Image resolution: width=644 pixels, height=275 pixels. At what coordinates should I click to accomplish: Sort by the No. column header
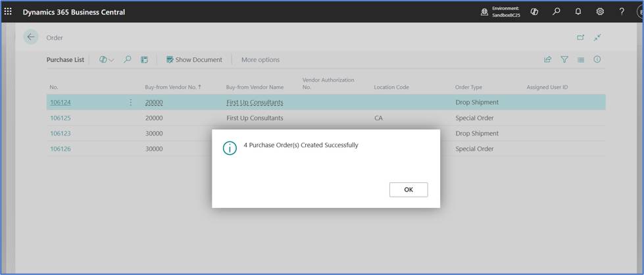pyautogui.click(x=54, y=87)
